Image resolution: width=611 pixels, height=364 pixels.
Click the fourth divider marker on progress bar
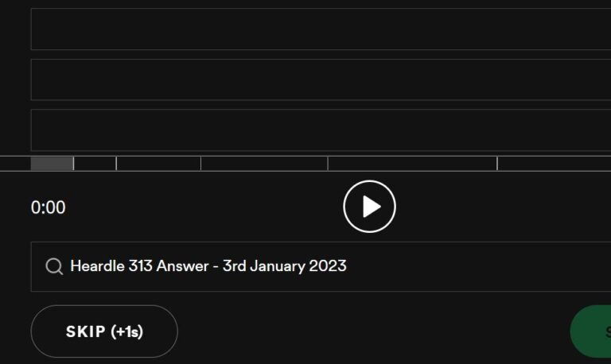[x=328, y=164]
